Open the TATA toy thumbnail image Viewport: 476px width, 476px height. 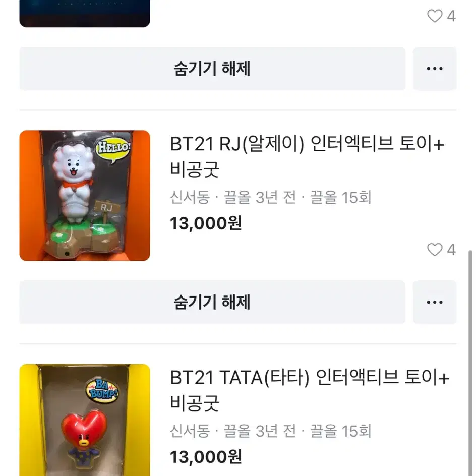tap(85, 420)
